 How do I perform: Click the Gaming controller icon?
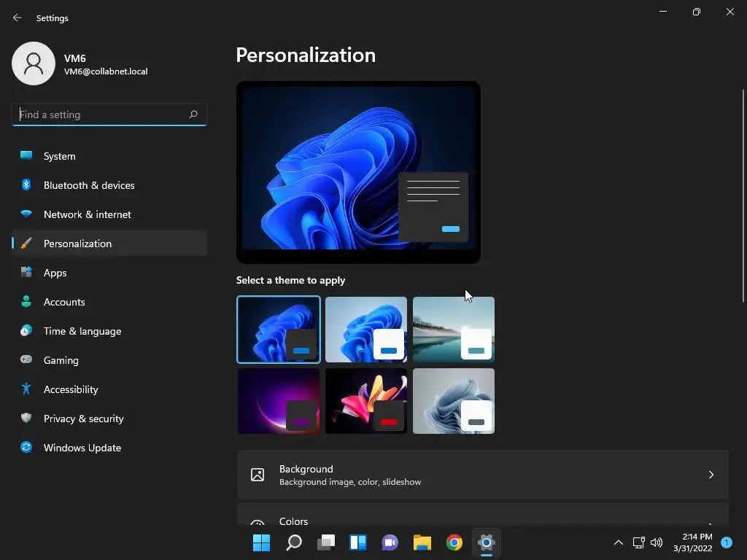pyautogui.click(x=26, y=359)
